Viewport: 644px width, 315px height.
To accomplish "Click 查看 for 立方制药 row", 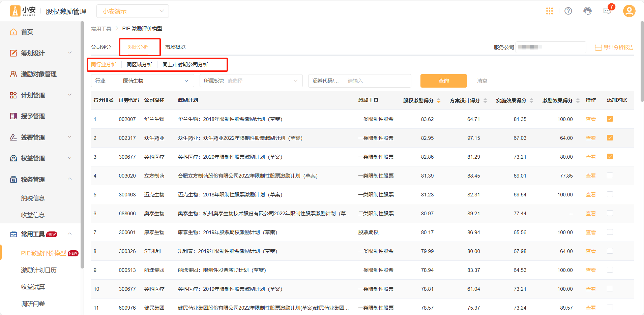I will coord(591,176).
